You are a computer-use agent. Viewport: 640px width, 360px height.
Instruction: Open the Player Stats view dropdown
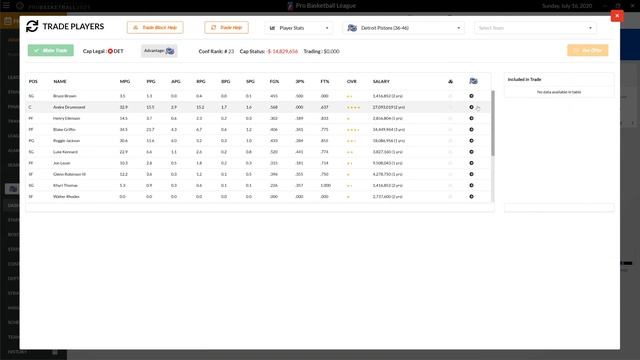pos(299,28)
